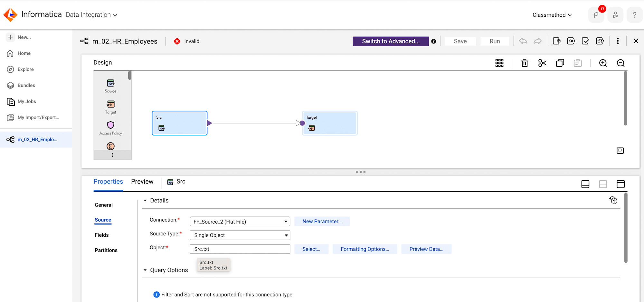Open the Connection dropdown FF_Source_2

(240, 222)
